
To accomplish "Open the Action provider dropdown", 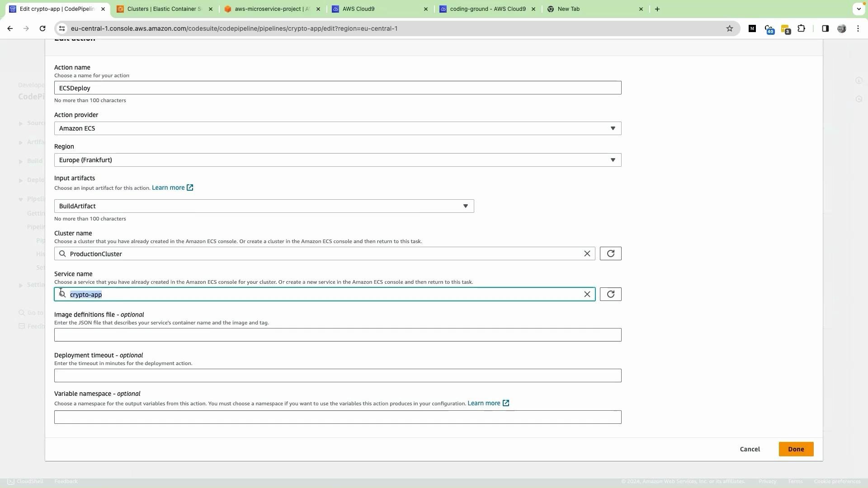I will tap(338, 128).
